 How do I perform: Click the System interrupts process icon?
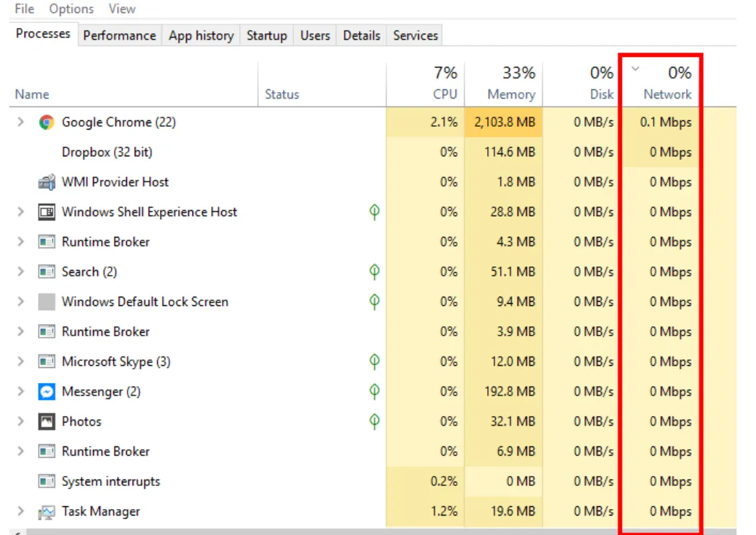[x=45, y=481]
